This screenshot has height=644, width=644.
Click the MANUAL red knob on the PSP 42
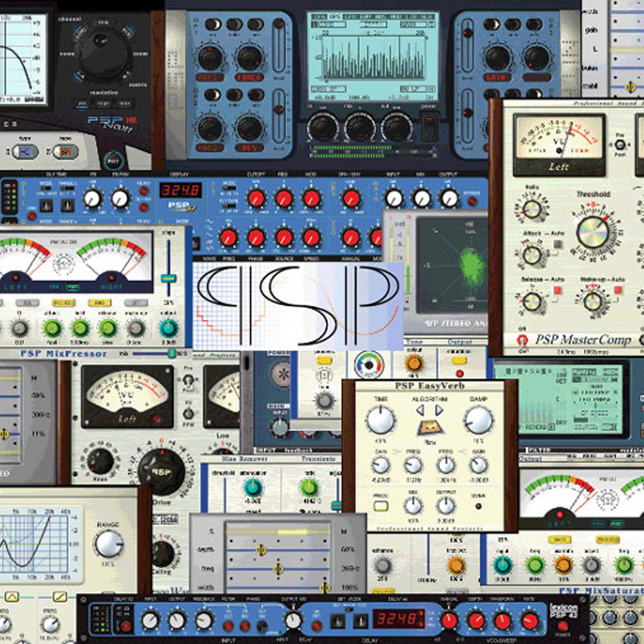(x=448, y=620)
